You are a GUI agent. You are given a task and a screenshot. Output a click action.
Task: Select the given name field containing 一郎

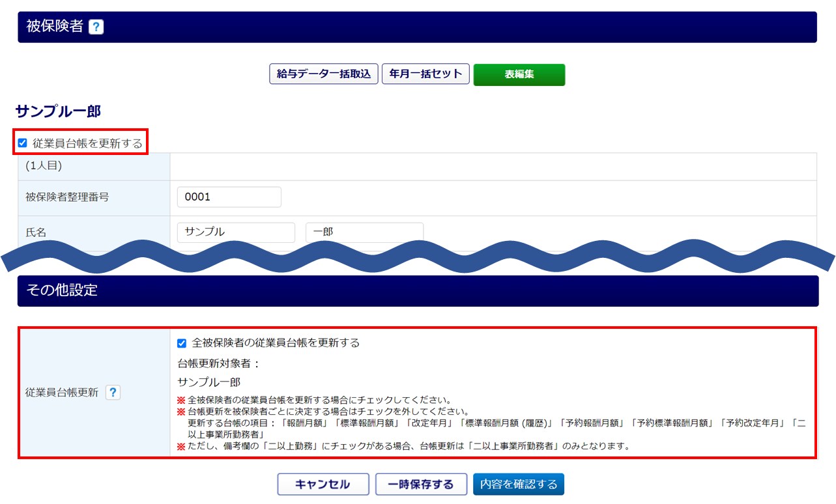[364, 232]
